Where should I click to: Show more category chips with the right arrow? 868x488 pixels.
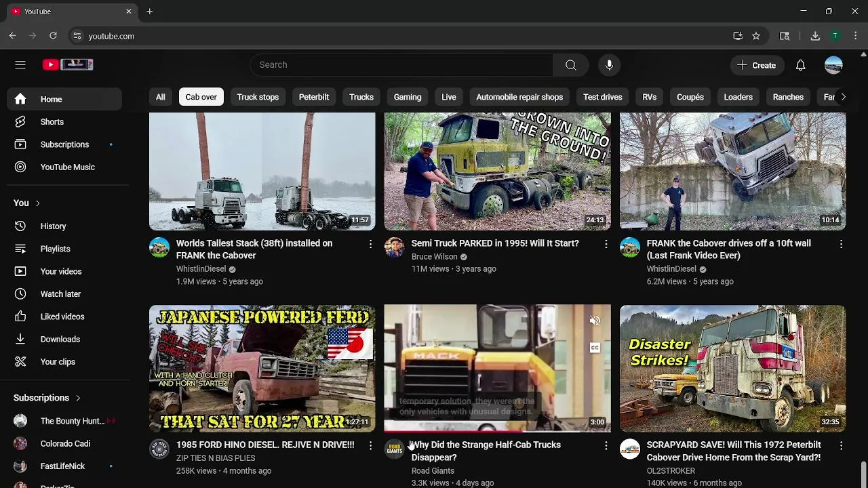point(843,97)
